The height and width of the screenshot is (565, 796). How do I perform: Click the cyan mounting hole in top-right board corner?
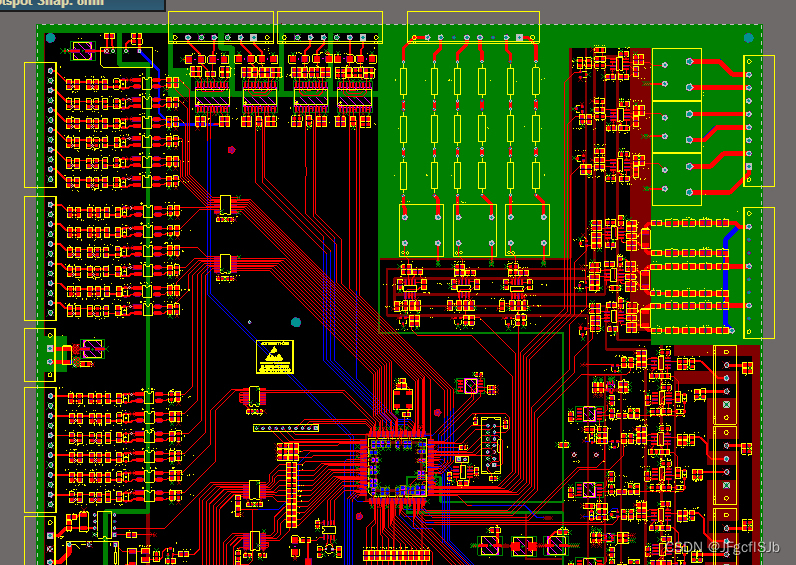[749, 38]
